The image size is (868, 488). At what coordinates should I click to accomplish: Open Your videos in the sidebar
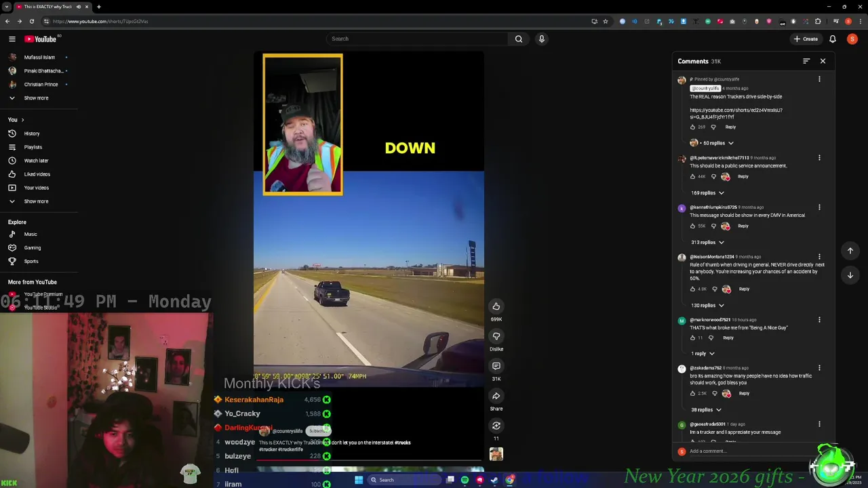35,188
